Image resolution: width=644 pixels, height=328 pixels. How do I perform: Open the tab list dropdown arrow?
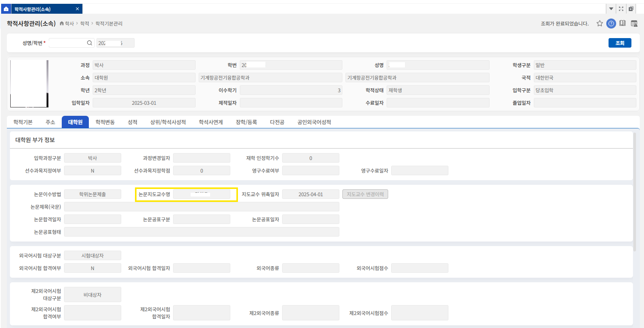click(x=611, y=9)
